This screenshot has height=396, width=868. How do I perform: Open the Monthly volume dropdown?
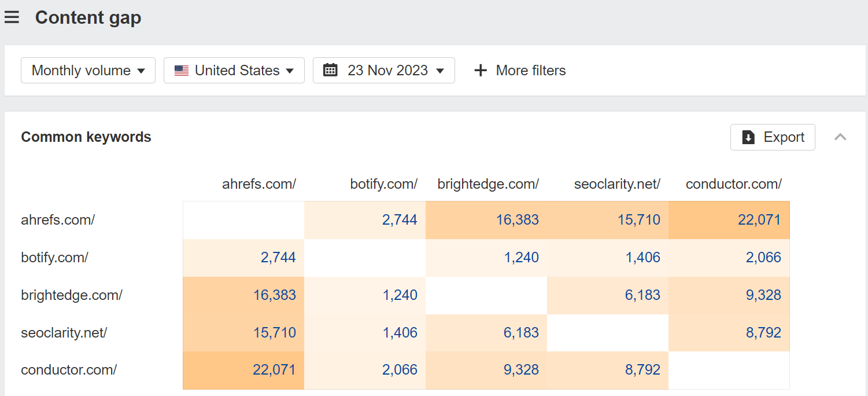point(88,70)
